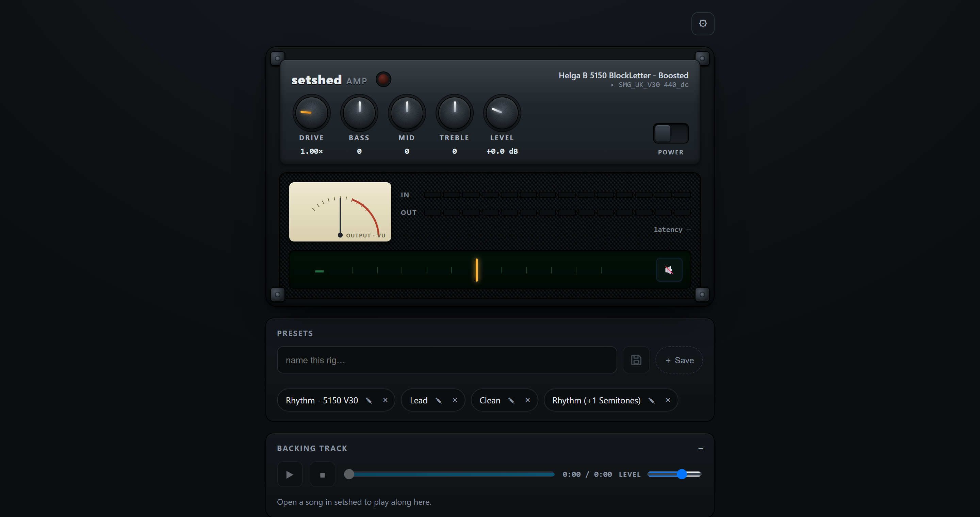Click the DRIVE knob
This screenshot has height=517, width=980.
(x=311, y=113)
